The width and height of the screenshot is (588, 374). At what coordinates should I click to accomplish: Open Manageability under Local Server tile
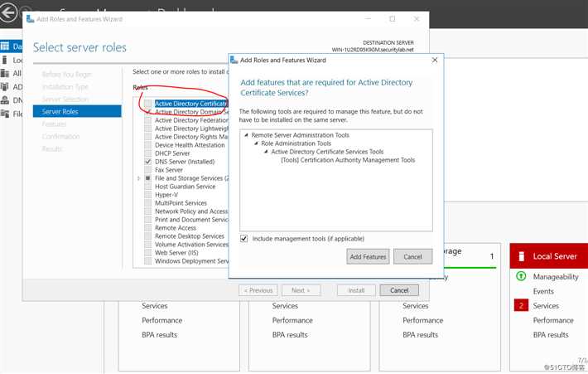(x=556, y=277)
